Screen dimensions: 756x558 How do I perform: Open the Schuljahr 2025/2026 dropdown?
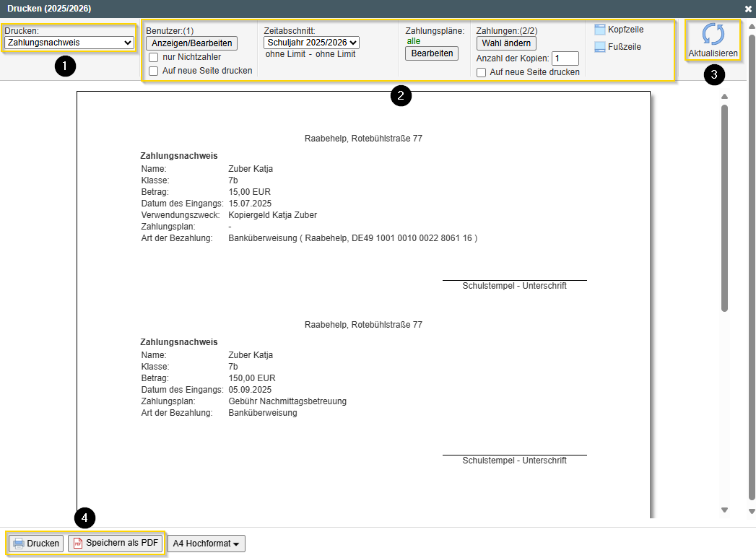[x=311, y=43]
